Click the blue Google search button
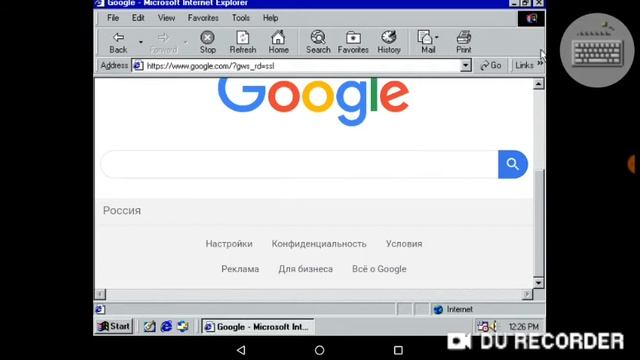Image resolution: width=640 pixels, height=360 pixels. [x=513, y=164]
